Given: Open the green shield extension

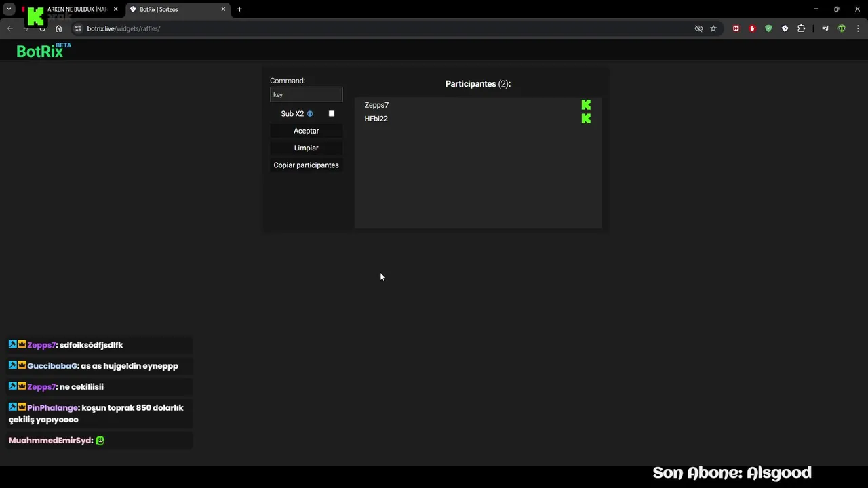Looking at the screenshot, I should click(x=768, y=28).
